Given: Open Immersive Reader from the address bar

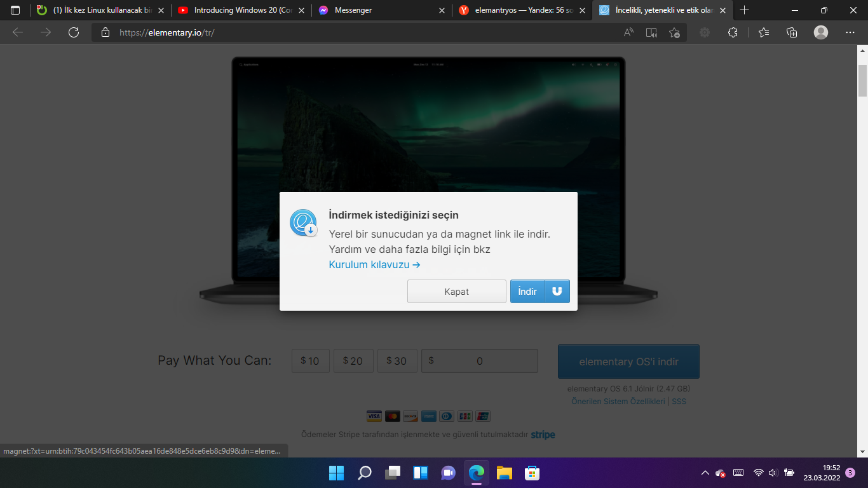Looking at the screenshot, I should [651, 32].
